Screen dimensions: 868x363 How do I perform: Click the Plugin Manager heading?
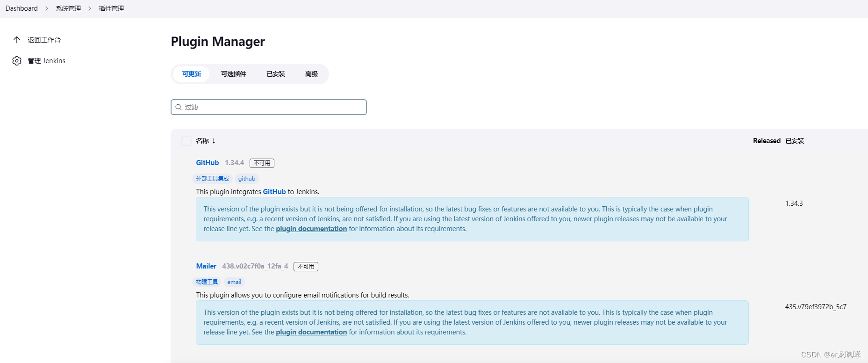click(218, 42)
